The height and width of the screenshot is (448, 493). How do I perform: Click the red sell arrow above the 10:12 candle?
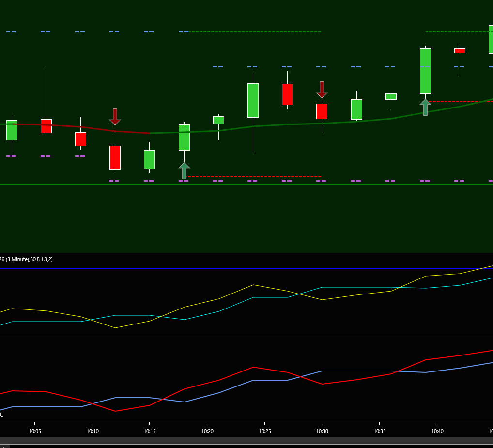[x=115, y=116]
